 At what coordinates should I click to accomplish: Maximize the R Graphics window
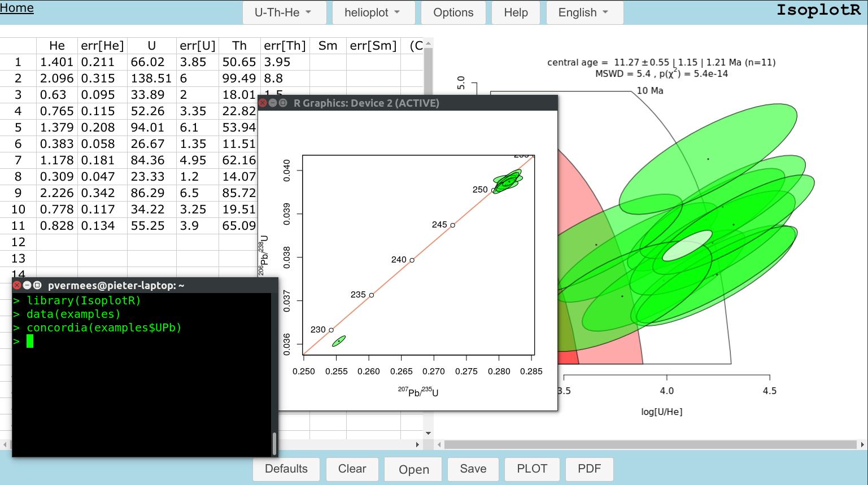click(x=283, y=103)
